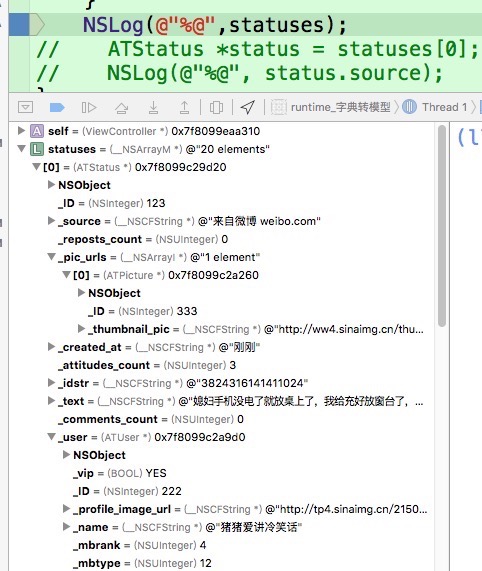Expand the _thumbnail_pic variable
The image size is (482, 571).
(82, 328)
